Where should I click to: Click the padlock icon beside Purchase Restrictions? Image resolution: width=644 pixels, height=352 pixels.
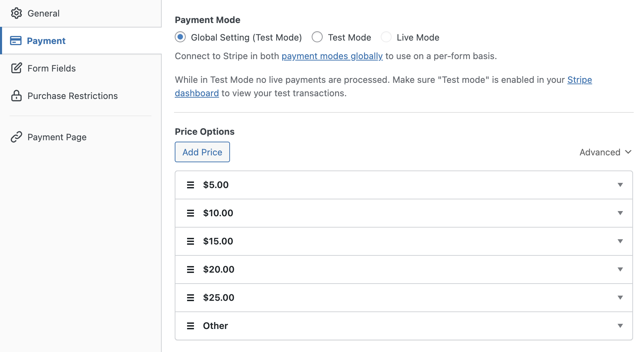pos(16,96)
